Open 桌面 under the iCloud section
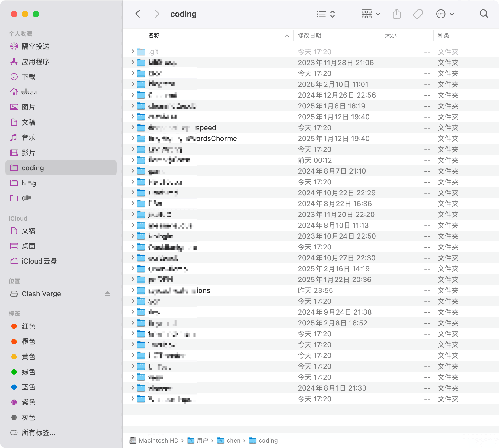499x448 pixels. coord(28,246)
